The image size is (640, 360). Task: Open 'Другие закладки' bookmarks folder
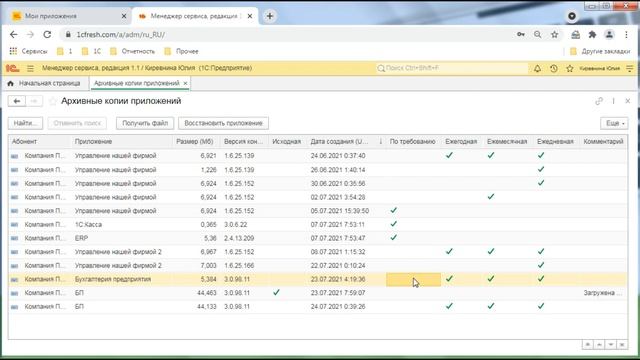pos(600,51)
